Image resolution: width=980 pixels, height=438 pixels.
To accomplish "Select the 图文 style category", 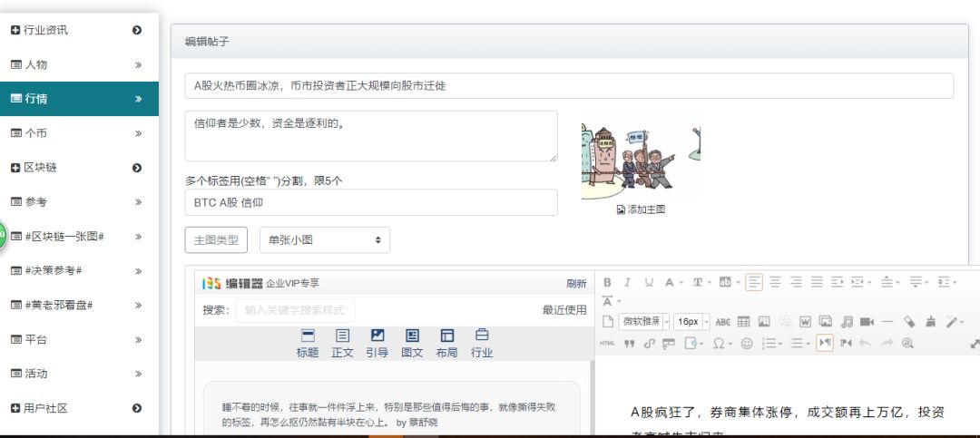I will 412,343.
